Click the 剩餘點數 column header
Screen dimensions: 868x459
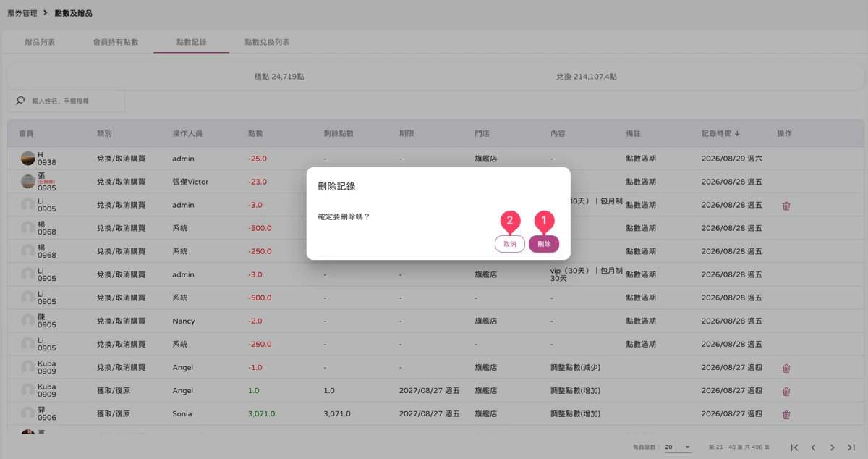pos(339,134)
